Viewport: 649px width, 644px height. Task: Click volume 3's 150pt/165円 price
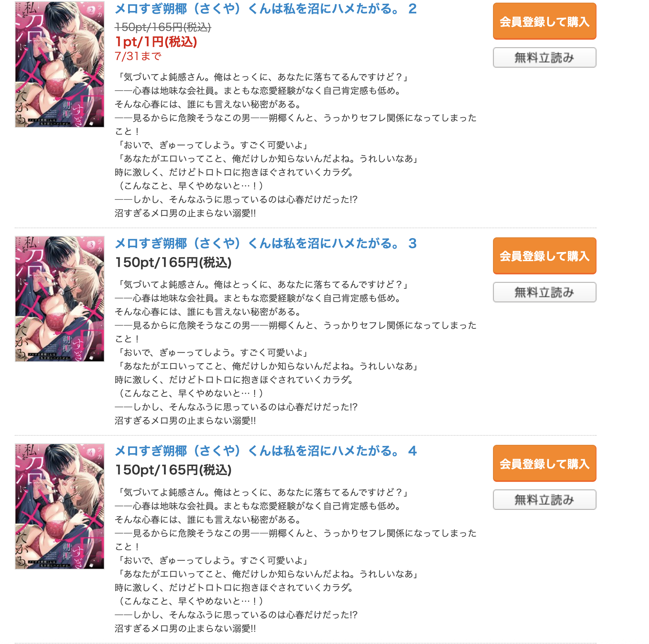pos(173,262)
